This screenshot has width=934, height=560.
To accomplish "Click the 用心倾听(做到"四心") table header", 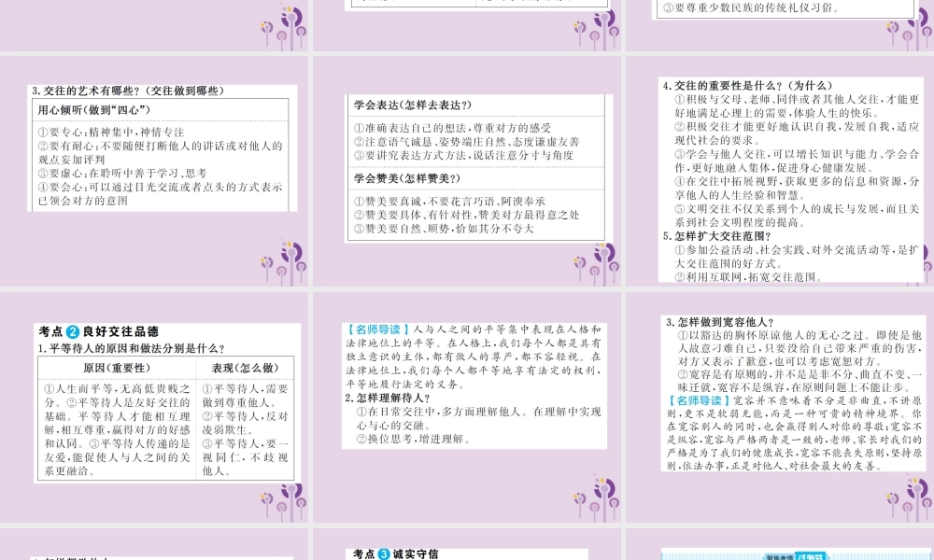I will [94, 110].
